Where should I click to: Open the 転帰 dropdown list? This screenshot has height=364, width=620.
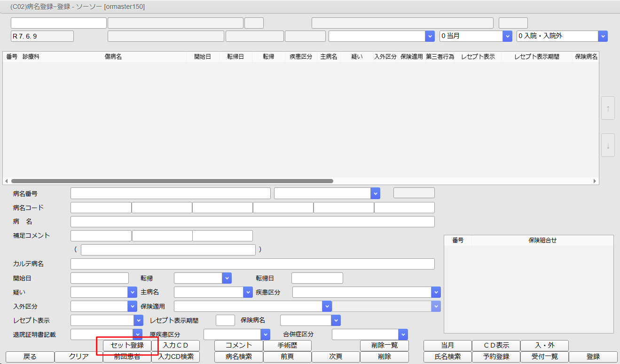click(227, 278)
